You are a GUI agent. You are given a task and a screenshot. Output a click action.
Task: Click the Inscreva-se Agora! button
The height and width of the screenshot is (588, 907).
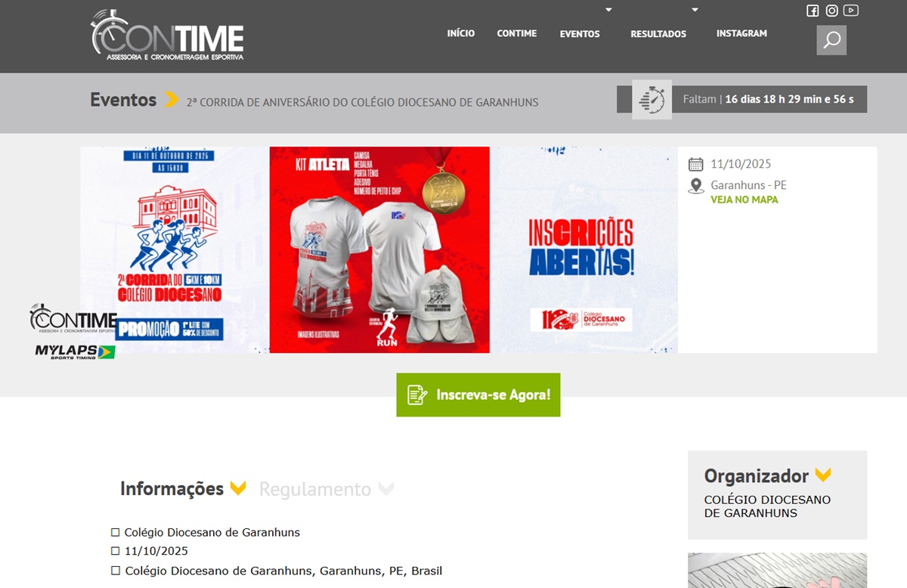[478, 395]
